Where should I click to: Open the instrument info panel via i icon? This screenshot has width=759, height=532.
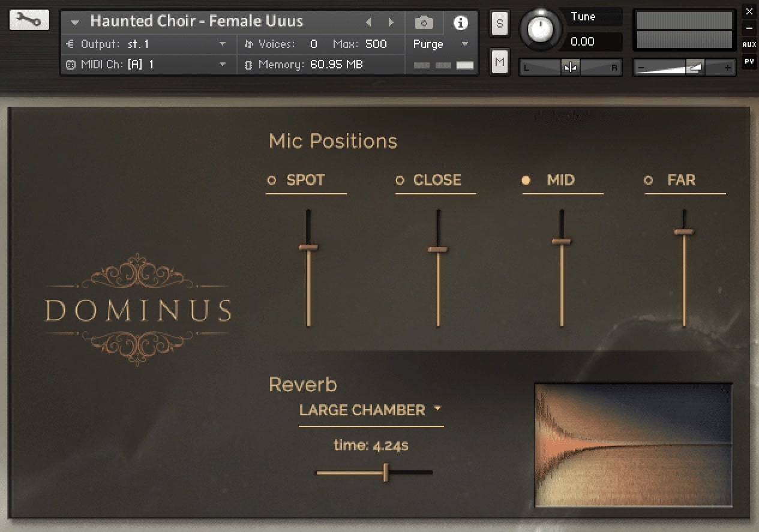point(460,22)
